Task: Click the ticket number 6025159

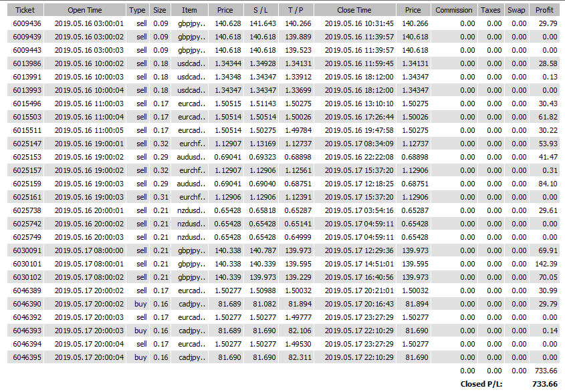Action: pyautogui.click(x=25, y=183)
